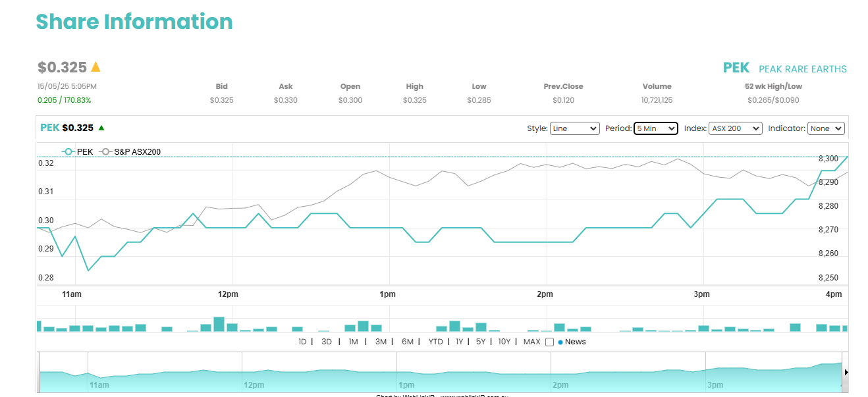The image size is (868, 397).
Task: Click the PEAK RARE EARTHS company link
Action: pyautogui.click(x=803, y=69)
